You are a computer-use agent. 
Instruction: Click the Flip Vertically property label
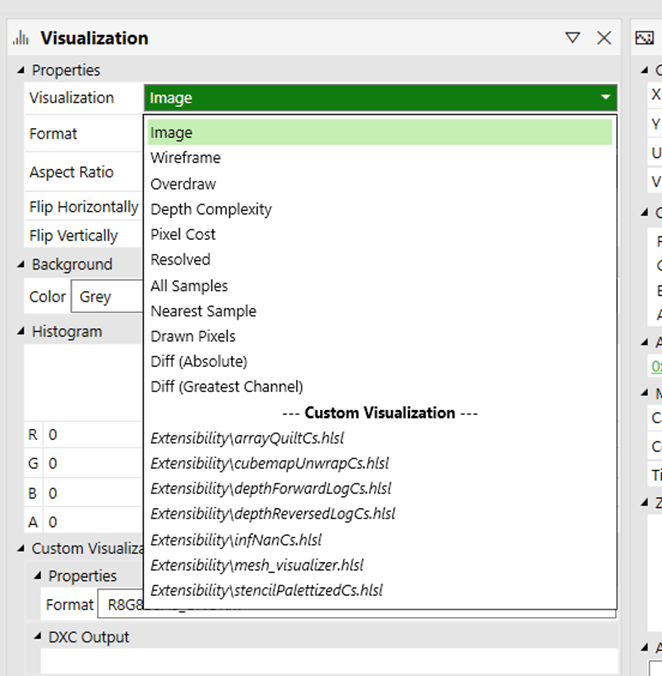click(x=73, y=236)
